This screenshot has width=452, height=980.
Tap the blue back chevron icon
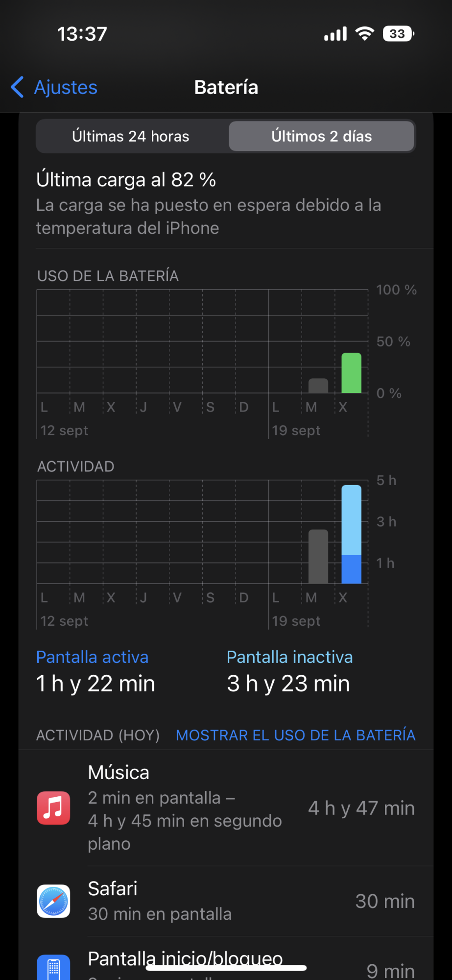click(18, 87)
